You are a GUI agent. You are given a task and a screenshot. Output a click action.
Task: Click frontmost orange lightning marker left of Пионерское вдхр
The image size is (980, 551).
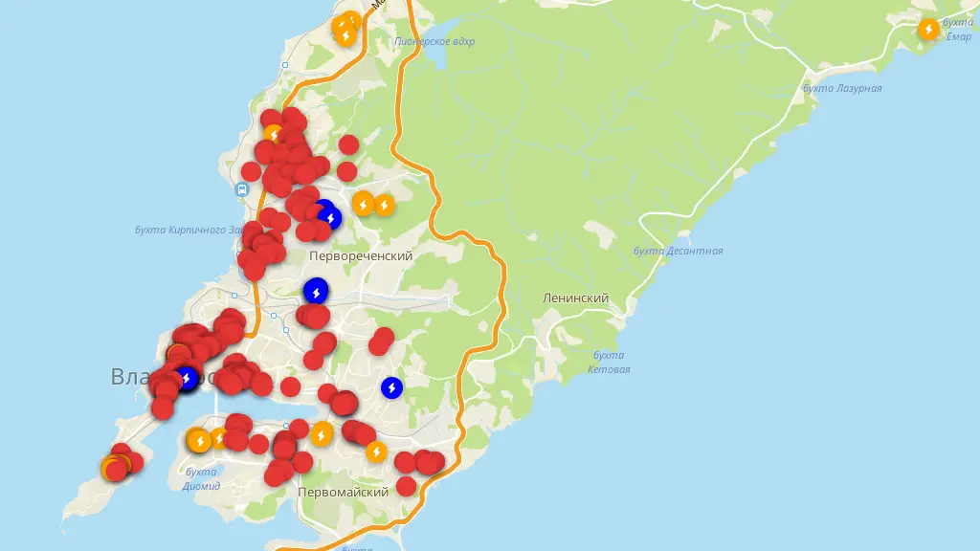345,35
